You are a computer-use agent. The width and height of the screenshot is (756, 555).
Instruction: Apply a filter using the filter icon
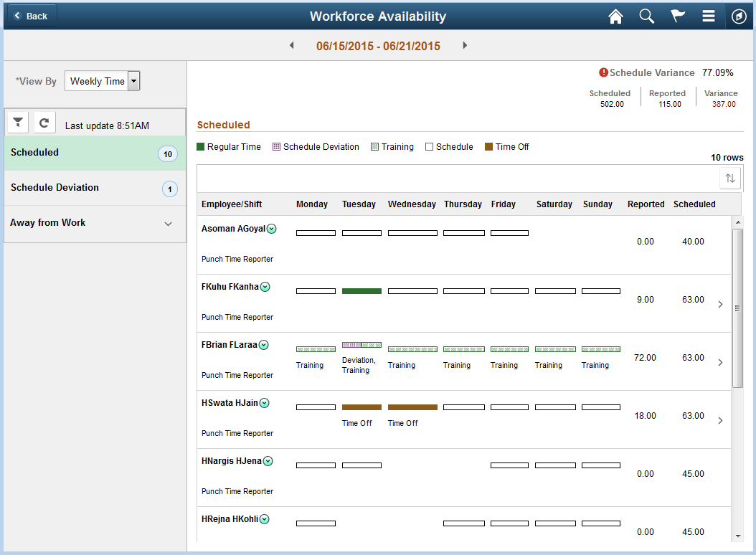pos(17,121)
